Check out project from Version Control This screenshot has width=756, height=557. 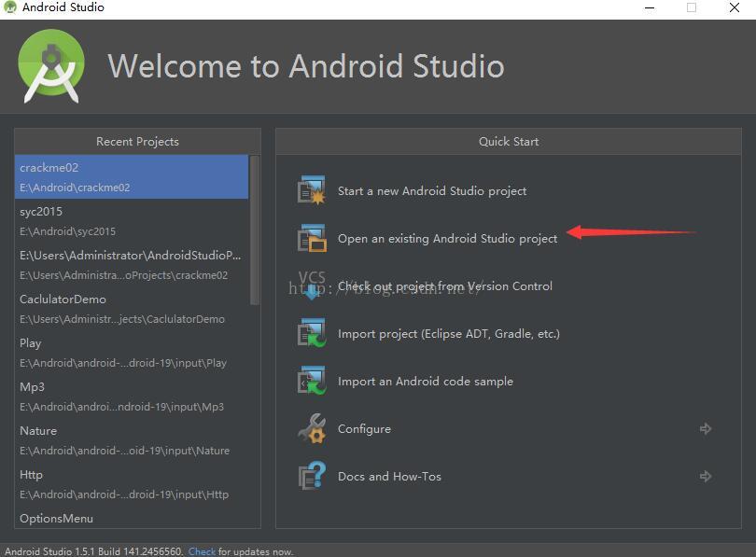[x=445, y=286]
